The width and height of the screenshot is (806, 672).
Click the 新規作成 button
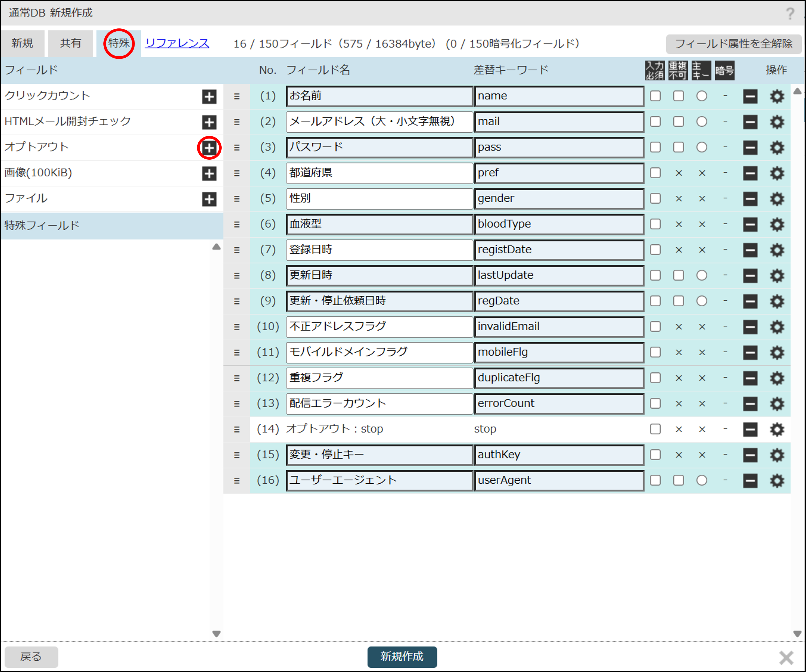click(x=402, y=657)
